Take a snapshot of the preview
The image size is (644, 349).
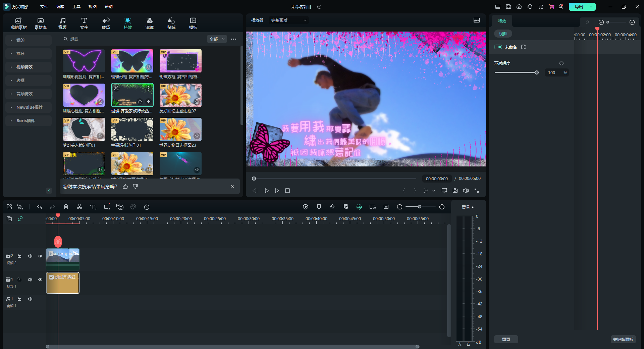click(x=455, y=191)
